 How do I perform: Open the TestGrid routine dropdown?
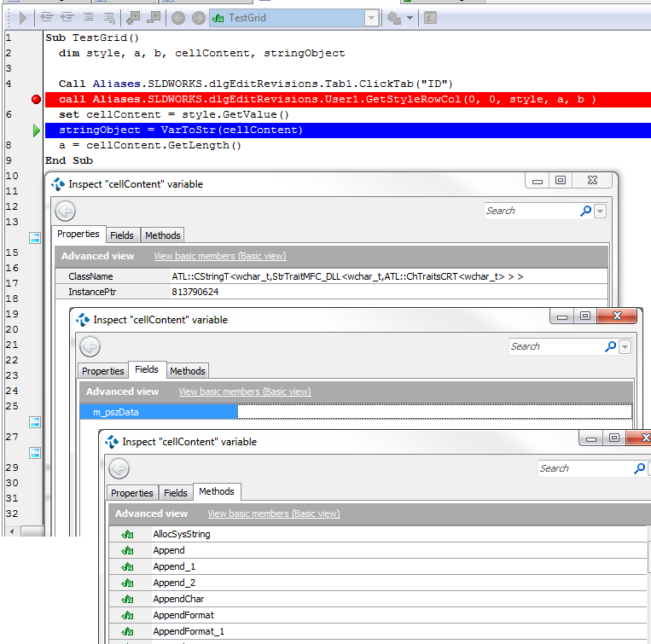pyautogui.click(x=371, y=17)
